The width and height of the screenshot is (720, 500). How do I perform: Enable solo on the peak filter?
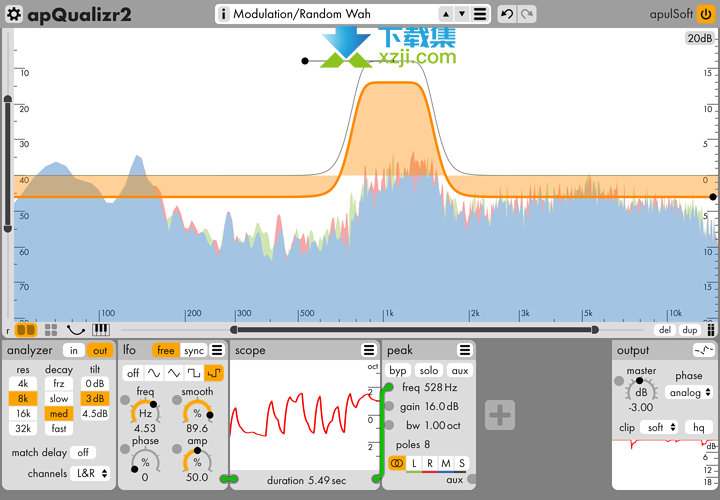coord(428,370)
